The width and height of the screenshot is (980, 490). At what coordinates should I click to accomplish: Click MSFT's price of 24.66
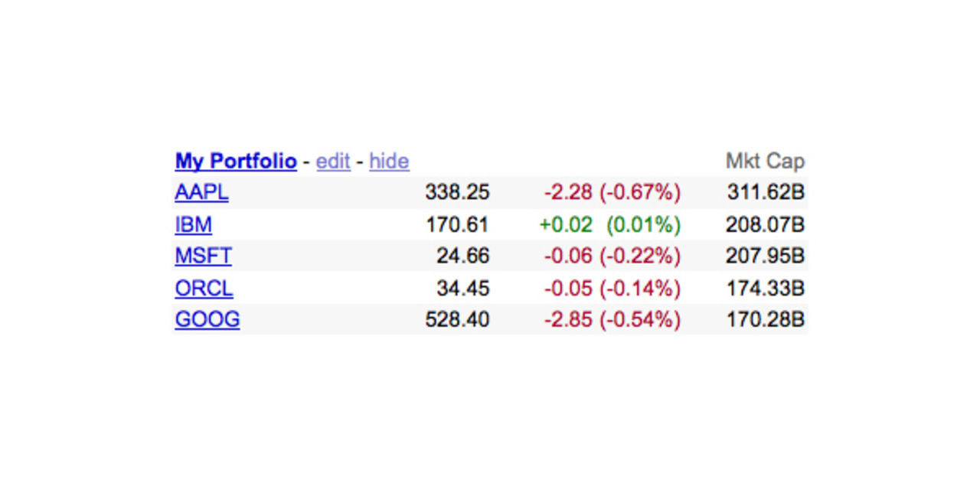462,256
